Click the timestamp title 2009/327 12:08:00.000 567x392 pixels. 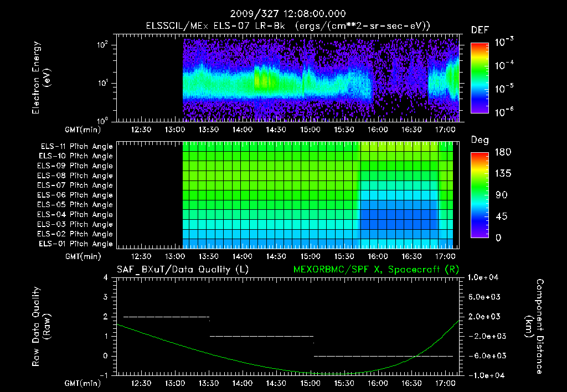point(288,14)
